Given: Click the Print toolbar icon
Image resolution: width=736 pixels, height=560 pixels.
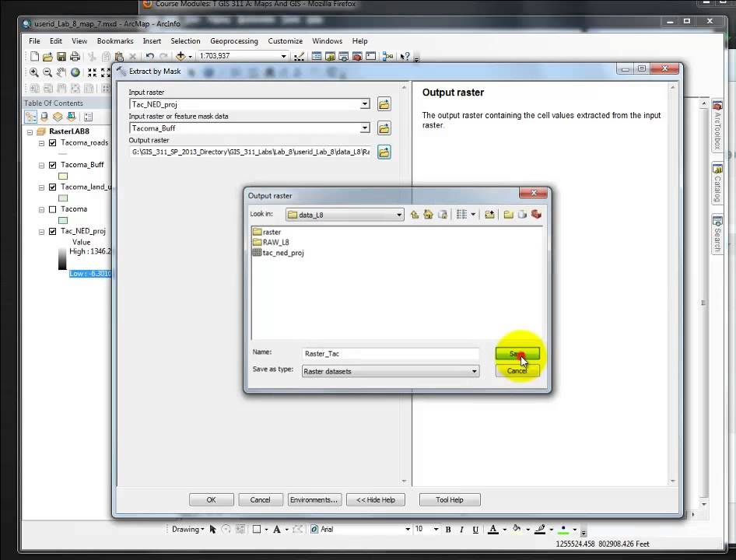Looking at the screenshot, I should click(x=75, y=57).
